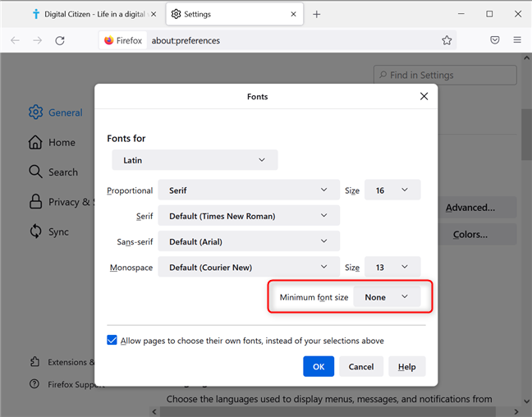The width and height of the screenshot is (532, 417).
Task: Click the Home house icon in sidebar
Action: pos(35,142)
